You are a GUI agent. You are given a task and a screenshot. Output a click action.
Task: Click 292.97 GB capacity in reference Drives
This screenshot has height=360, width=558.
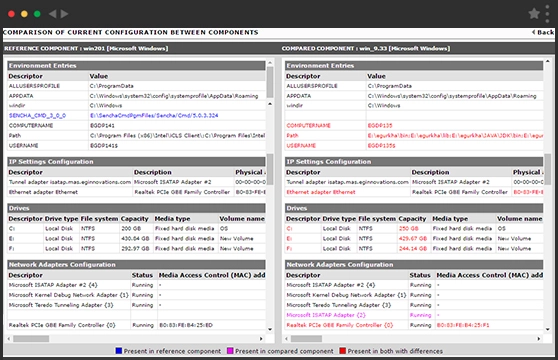tap(135, 248)
